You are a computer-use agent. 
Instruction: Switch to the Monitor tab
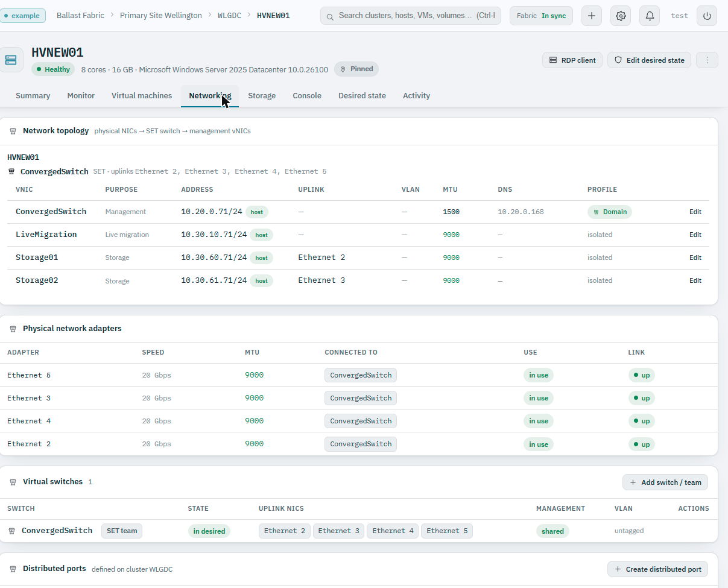coord(81,95)
